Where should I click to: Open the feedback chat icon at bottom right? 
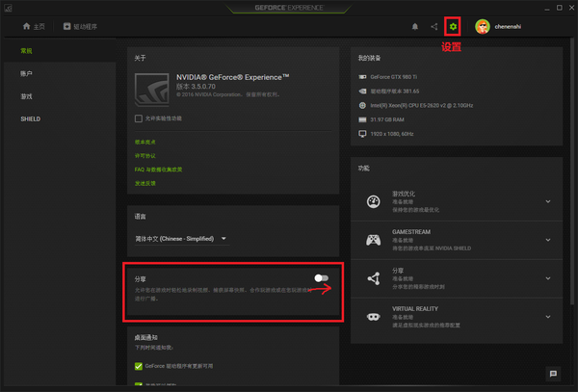(x=553, y=374)
